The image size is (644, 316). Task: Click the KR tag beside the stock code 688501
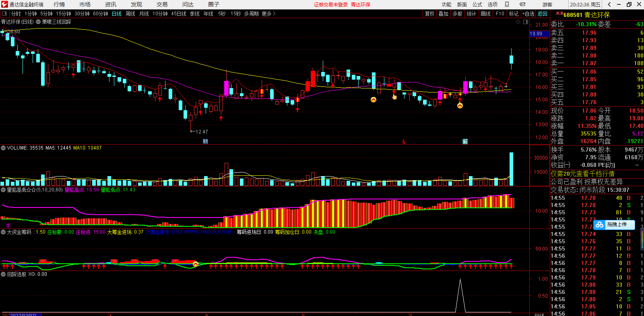559,14
